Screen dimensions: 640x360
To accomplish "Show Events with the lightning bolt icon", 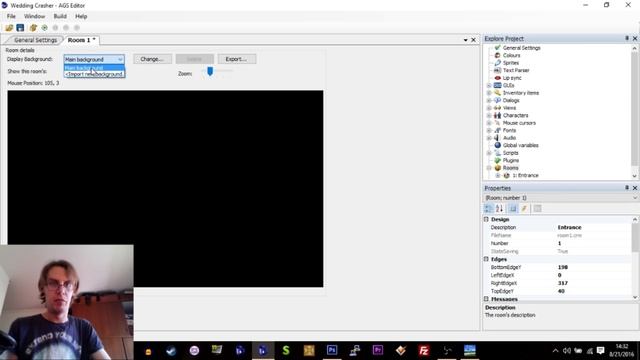I will coord(524,209).
